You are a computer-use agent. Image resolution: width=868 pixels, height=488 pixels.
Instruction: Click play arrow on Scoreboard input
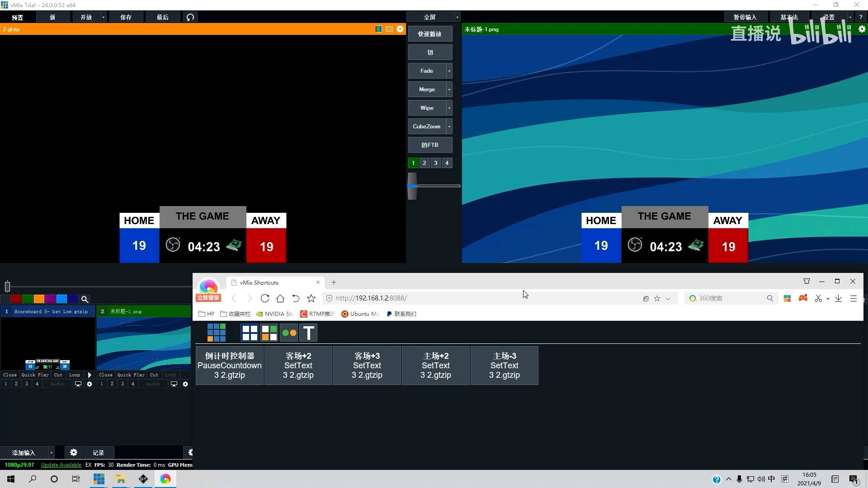point(90,375)
